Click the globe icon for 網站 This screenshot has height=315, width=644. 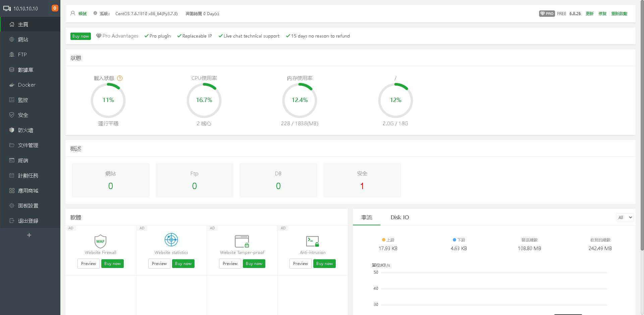[x=12, y=39]
